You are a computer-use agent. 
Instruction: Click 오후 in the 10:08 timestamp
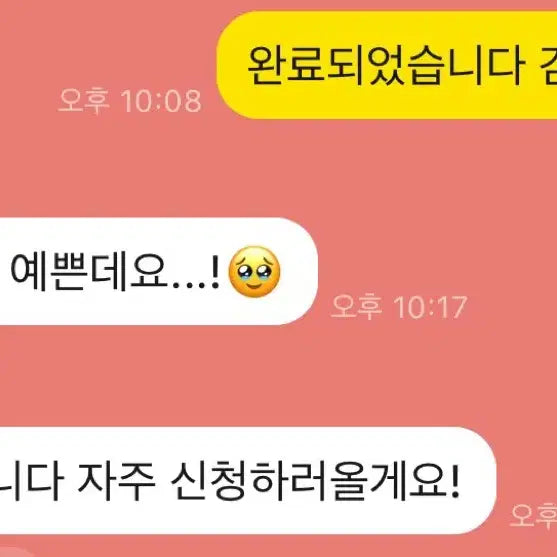tap(83, 101)
